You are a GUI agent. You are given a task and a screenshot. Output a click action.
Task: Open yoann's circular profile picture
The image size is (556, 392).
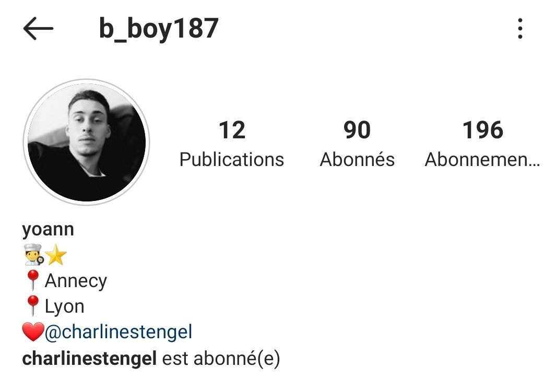[x=87, y=142]
